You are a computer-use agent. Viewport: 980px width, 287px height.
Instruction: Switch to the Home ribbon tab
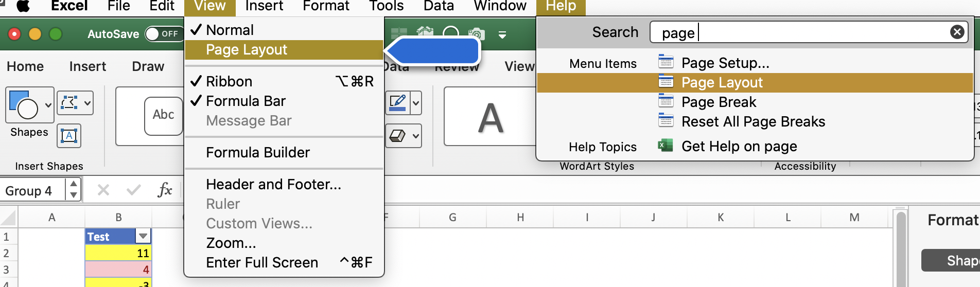point(25,66)
